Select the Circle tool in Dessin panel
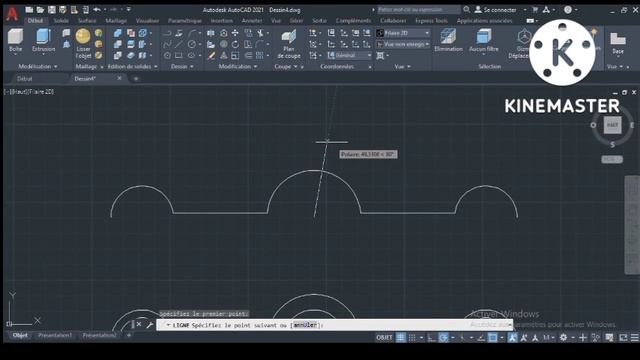 pyautogui.click(x=191, y=44)
